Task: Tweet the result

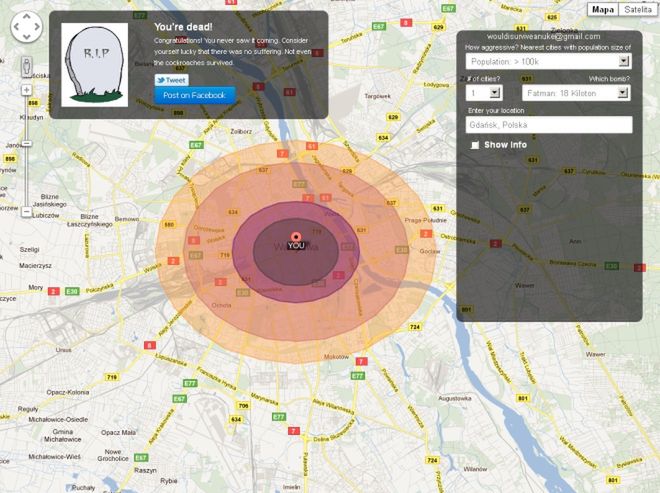Action: [x=171, y=80]
